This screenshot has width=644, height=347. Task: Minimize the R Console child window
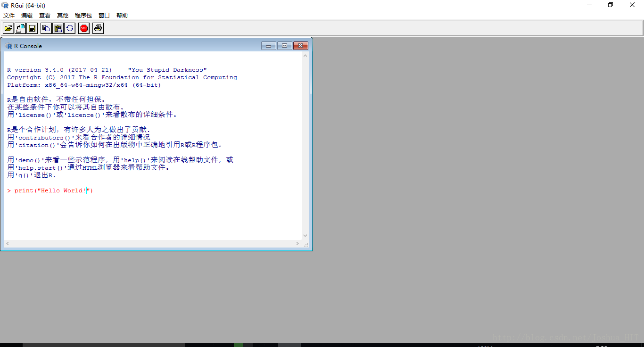point(269,46)
